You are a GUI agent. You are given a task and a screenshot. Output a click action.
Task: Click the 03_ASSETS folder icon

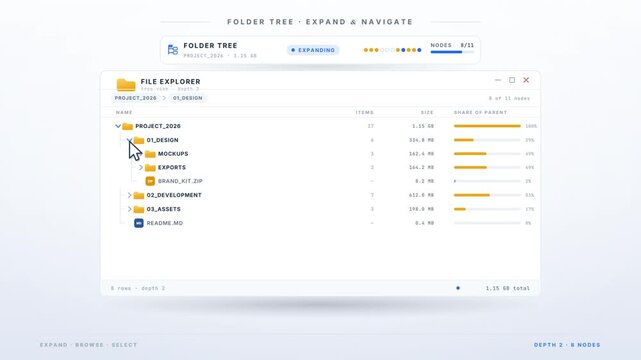[139, 209]
